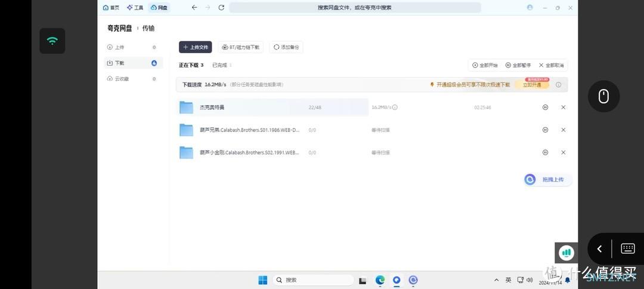Go back with the left arrow
Image resolution: width=644 pixels, height=289 pixels.
[194, 7]
